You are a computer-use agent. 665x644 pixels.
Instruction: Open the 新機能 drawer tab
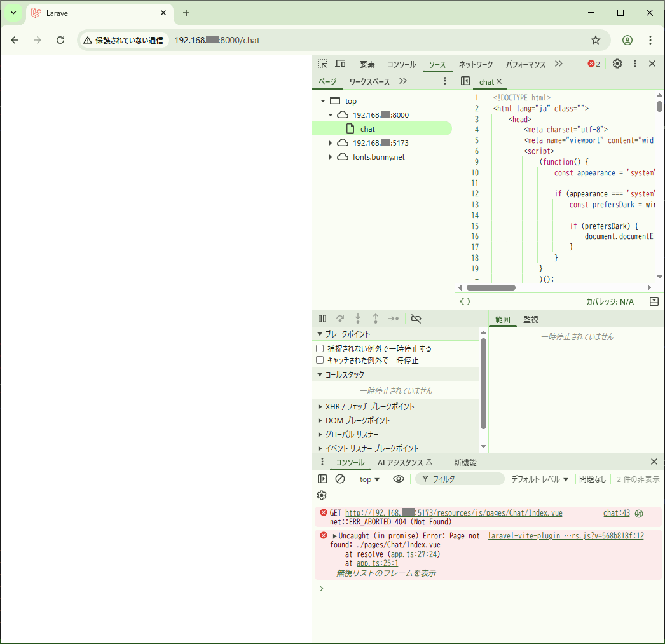coord(465,463)
